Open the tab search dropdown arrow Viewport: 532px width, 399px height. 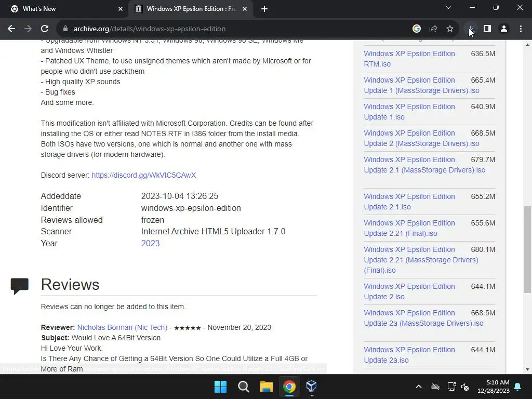click(448, 7)
